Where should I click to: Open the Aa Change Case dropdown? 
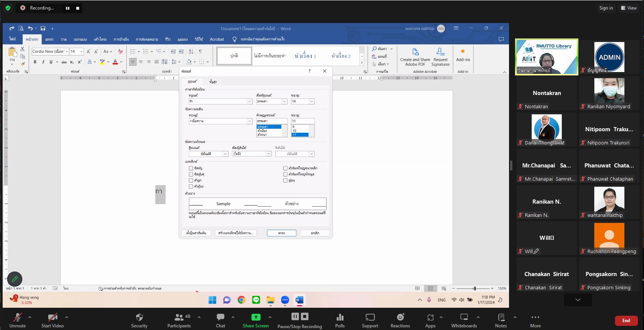(x=108, y=51)
